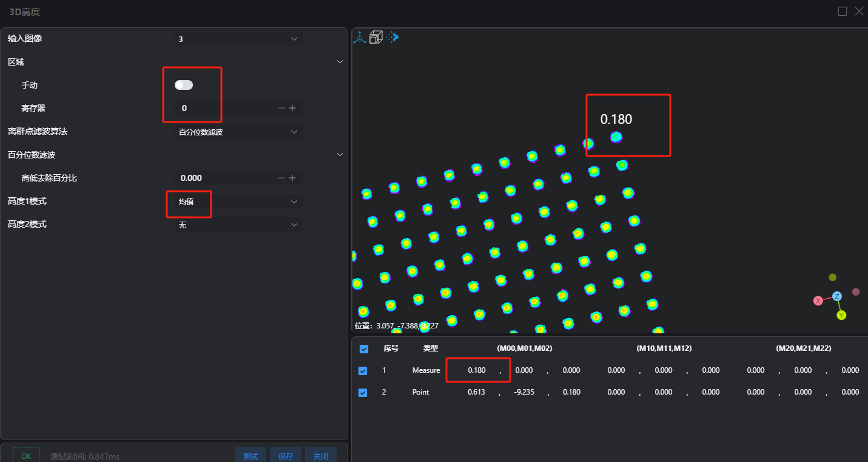
Task: Click the (M00,M01,M02) column header
Action: pyautogui.click(x=525, y=348)
